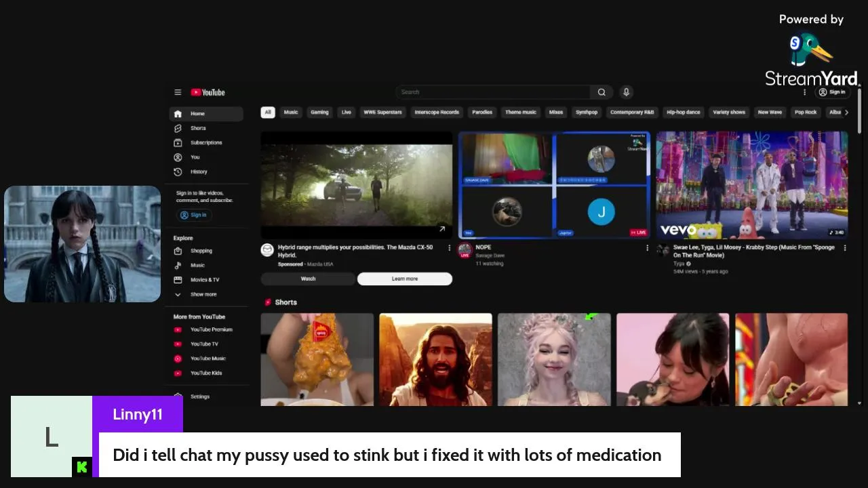Open YouTube Music link
The width and height of the screenshot is (868, 488).
pyautogui.click(x=206, y=359)
